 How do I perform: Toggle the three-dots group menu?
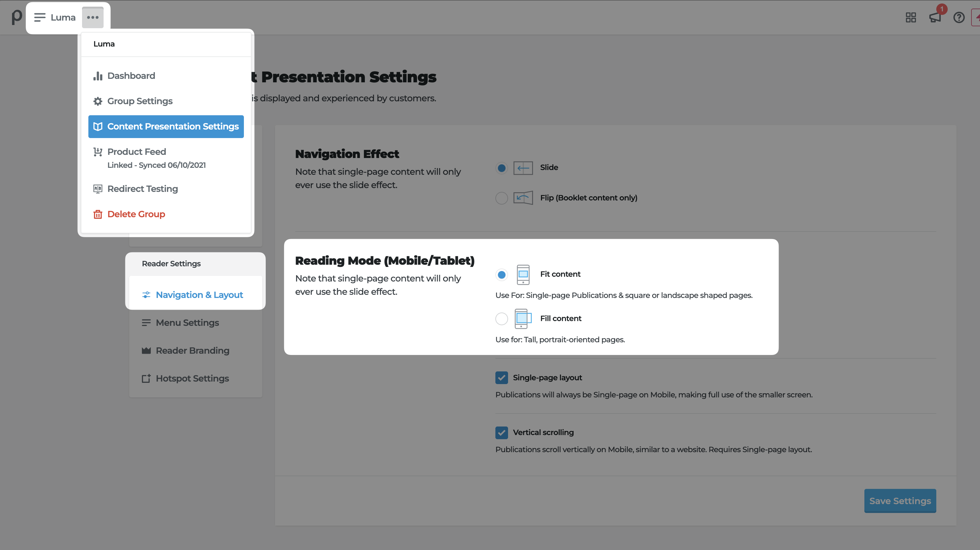tap(92, 17)
